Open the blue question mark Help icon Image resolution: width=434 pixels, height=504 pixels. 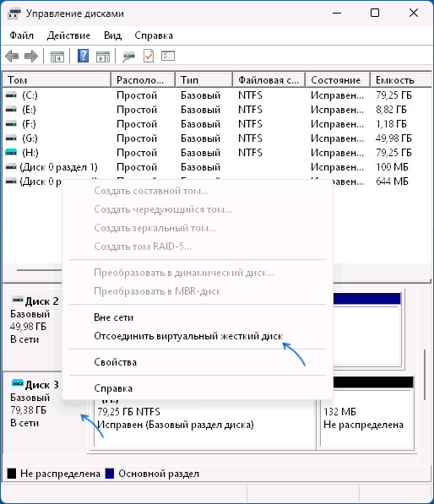point(83,56)
